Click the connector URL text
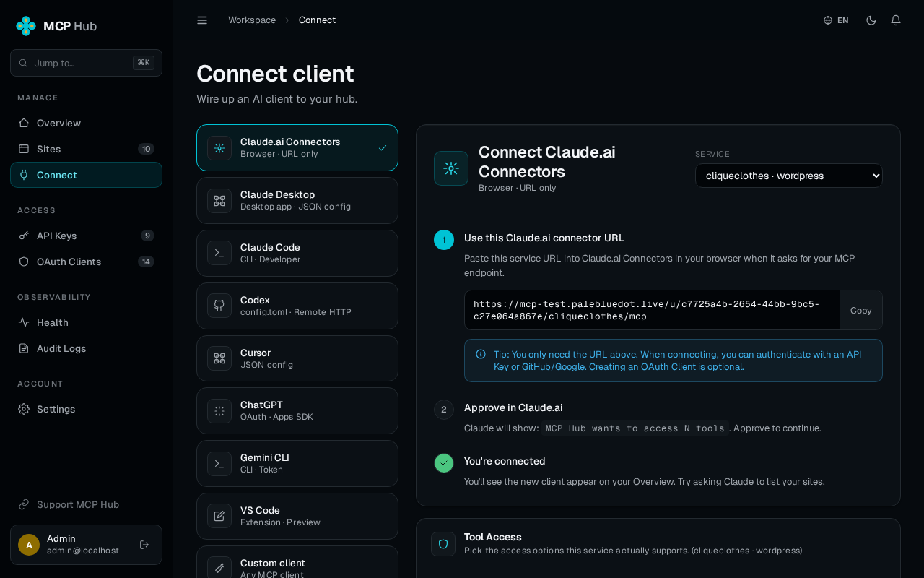This screenshot has width=924, height=578. 647,310
